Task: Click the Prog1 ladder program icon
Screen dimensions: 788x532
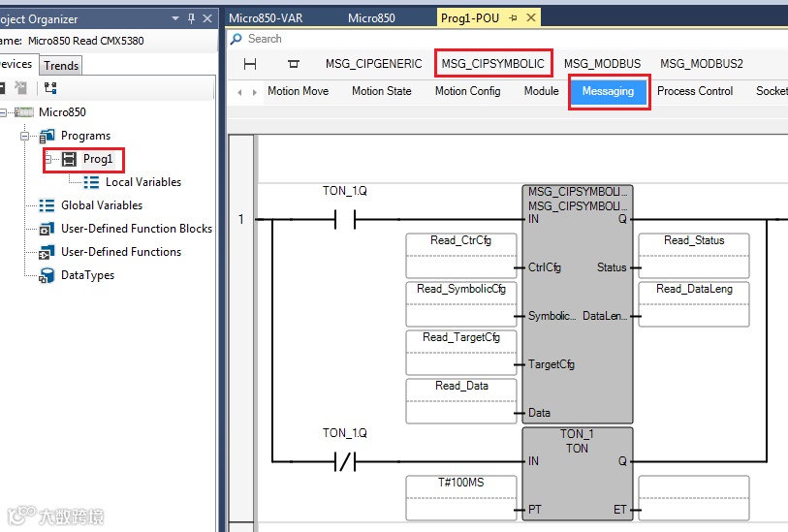Action: (69, 159)
